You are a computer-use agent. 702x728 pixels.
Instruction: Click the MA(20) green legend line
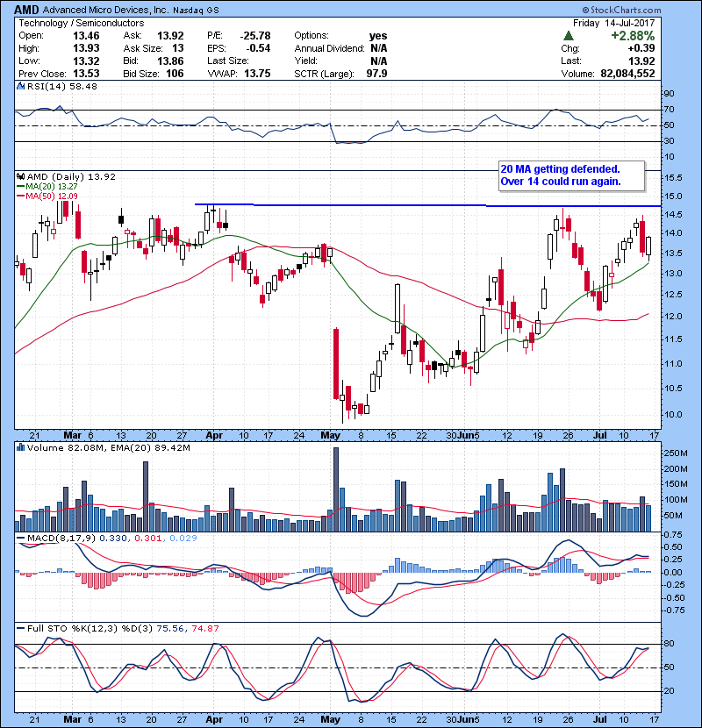pyautogui.click(x=20, y=187)
